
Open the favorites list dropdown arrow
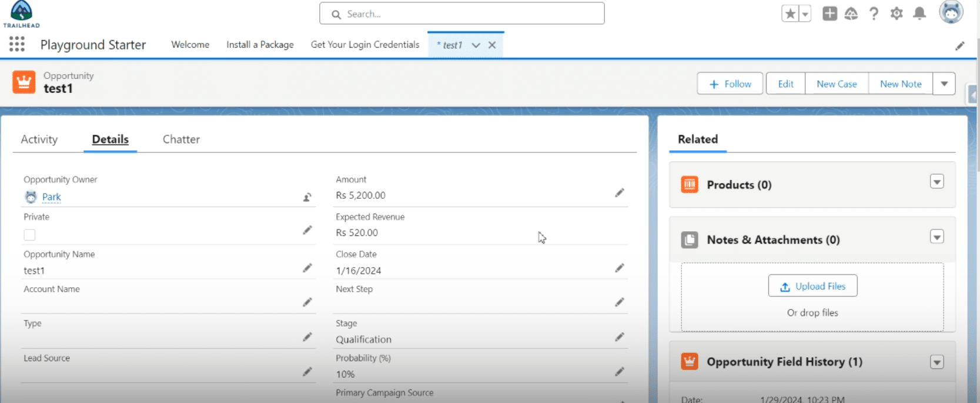[x=805, y=14]
